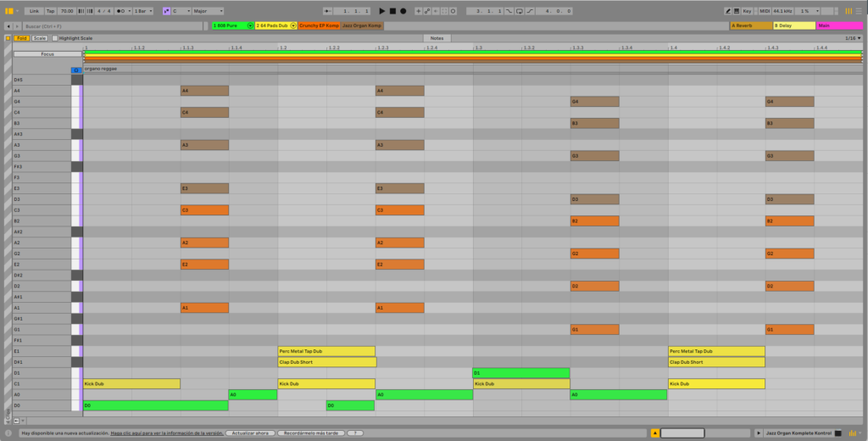The width and height of the screenshot is (868, 441).
Task: Click Session Record circle icon
Action: [453, 11]
